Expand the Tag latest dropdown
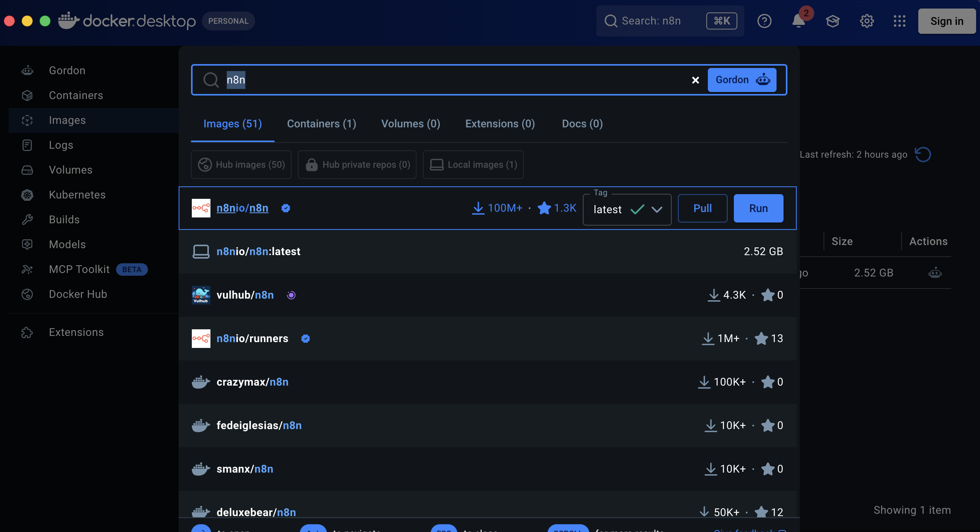The height and width of the screenshot is (532, 980). 627,210
